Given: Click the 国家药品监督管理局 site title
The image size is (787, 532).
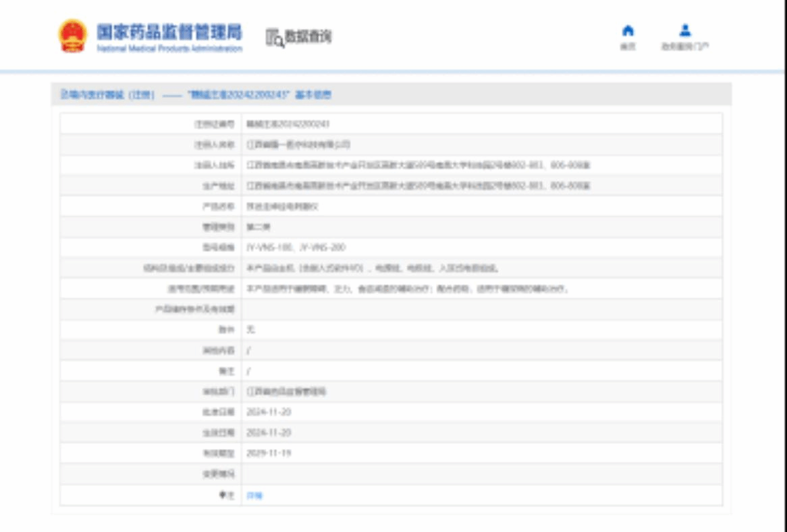Looking at the screenshot, I should click(x=169, y=32).
